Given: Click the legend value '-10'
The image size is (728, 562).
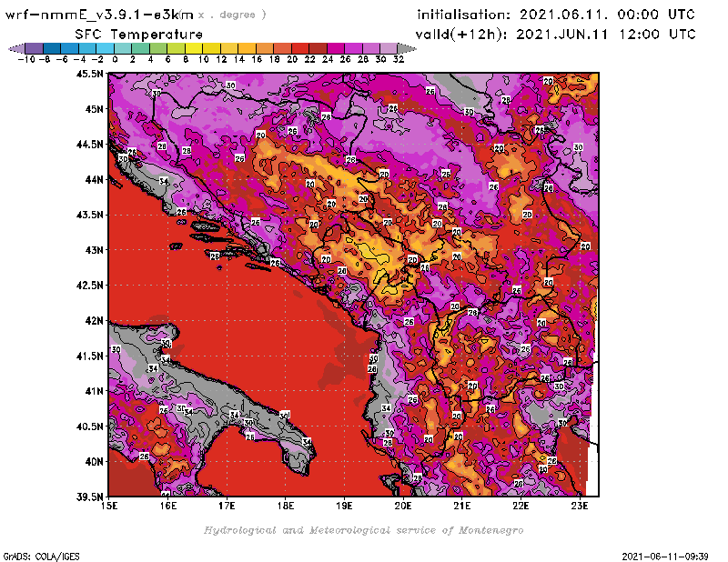Looking at the screenshot, I should (26, 59).
